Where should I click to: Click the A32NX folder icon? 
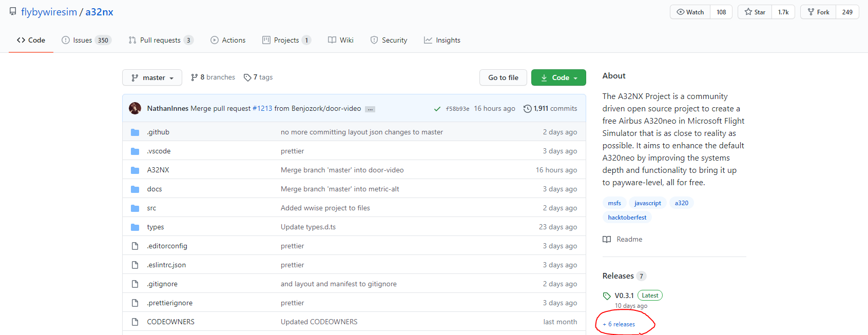pos(135,170)
